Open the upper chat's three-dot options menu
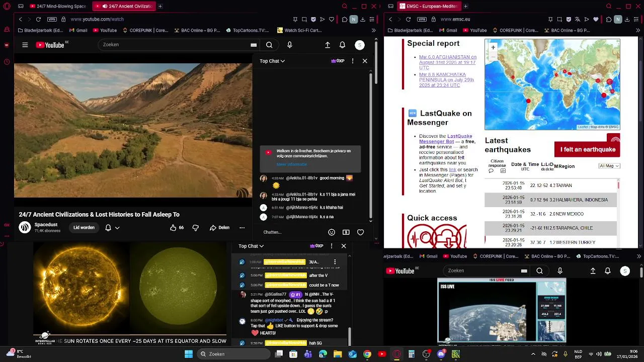 tap(352, 61)
